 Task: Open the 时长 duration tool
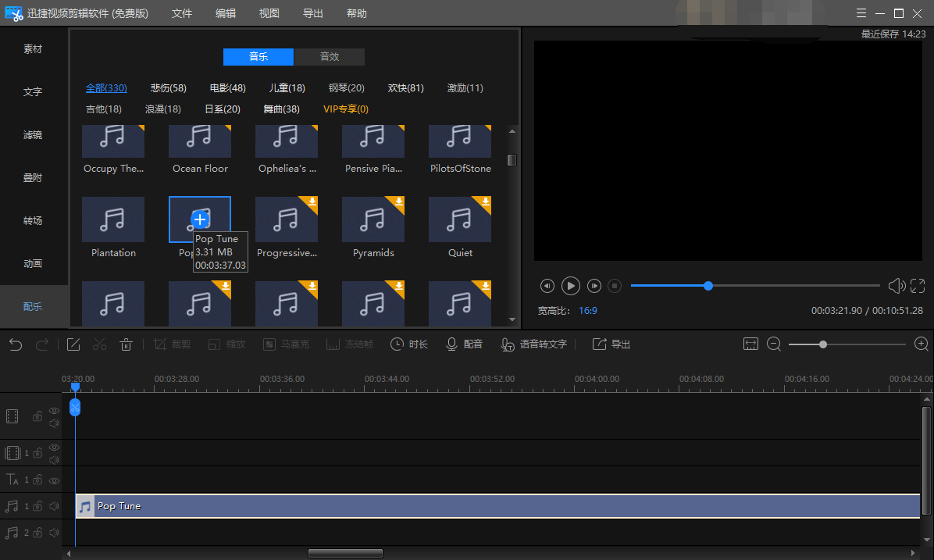pos(409,344)
